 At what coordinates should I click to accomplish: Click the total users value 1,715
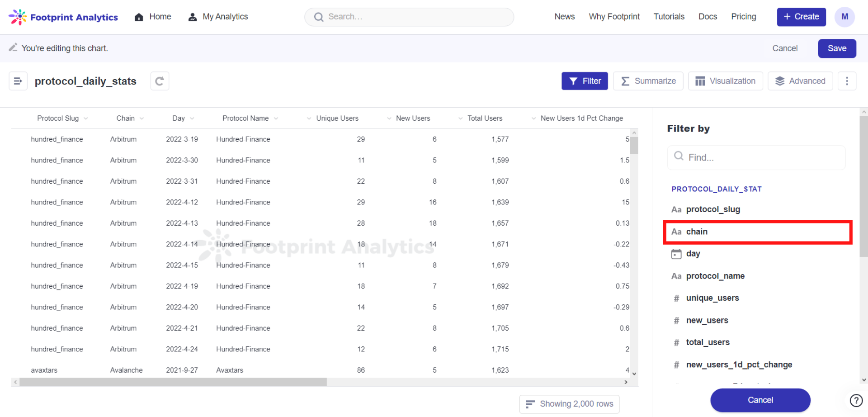(x=500, y=349)
